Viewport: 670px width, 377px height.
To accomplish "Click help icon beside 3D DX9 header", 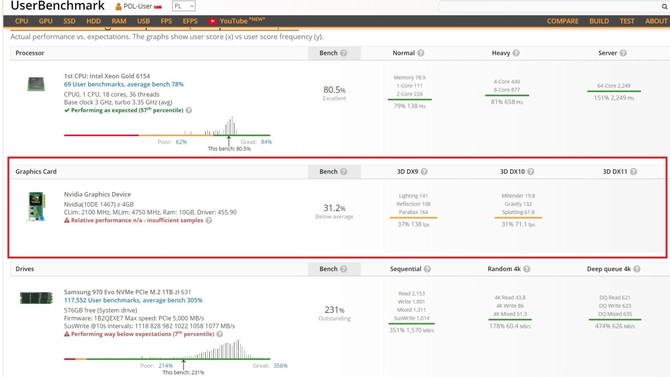I will (424, 171).
